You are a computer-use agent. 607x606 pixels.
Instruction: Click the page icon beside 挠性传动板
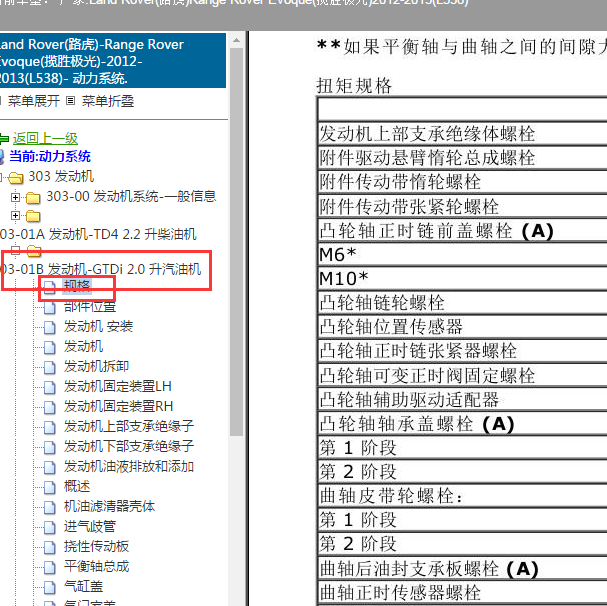click(x=50, y=548)
